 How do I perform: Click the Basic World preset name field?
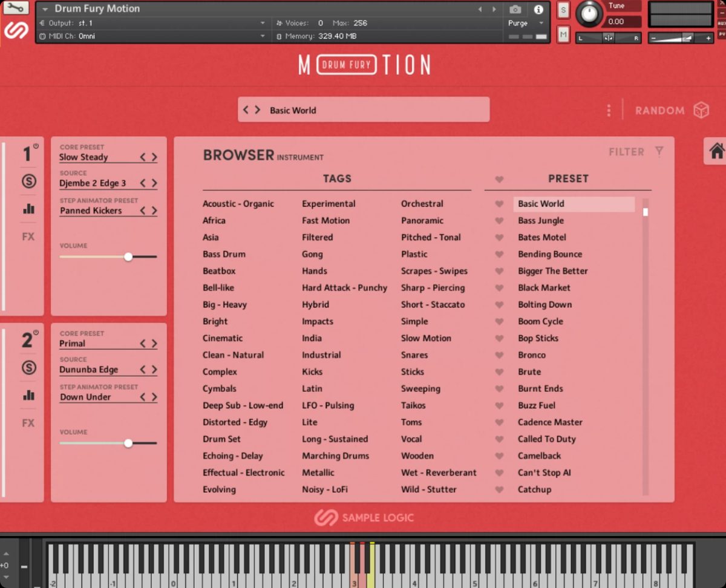coord(364,110)
